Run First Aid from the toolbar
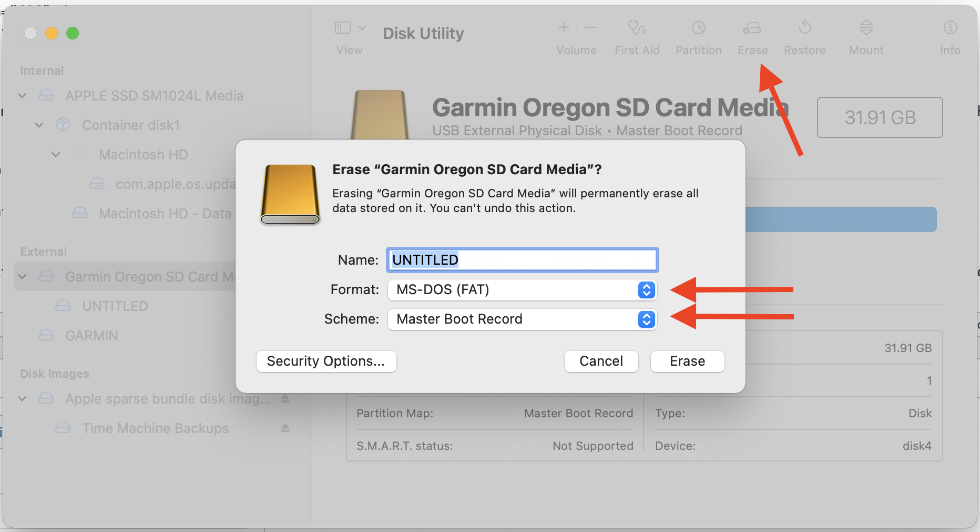 [637, 27]
